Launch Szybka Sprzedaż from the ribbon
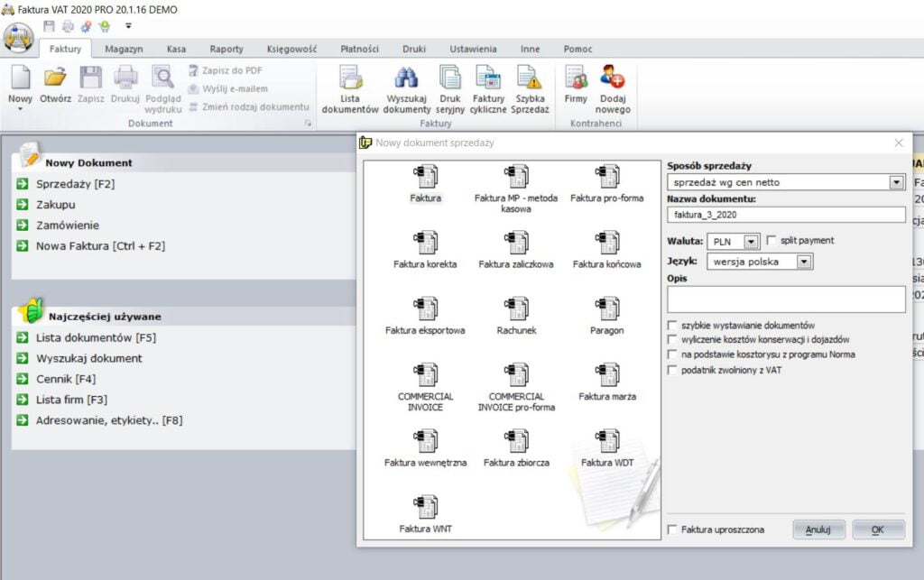The height and width of the screenshot is (580, 924). pos(531,79)
